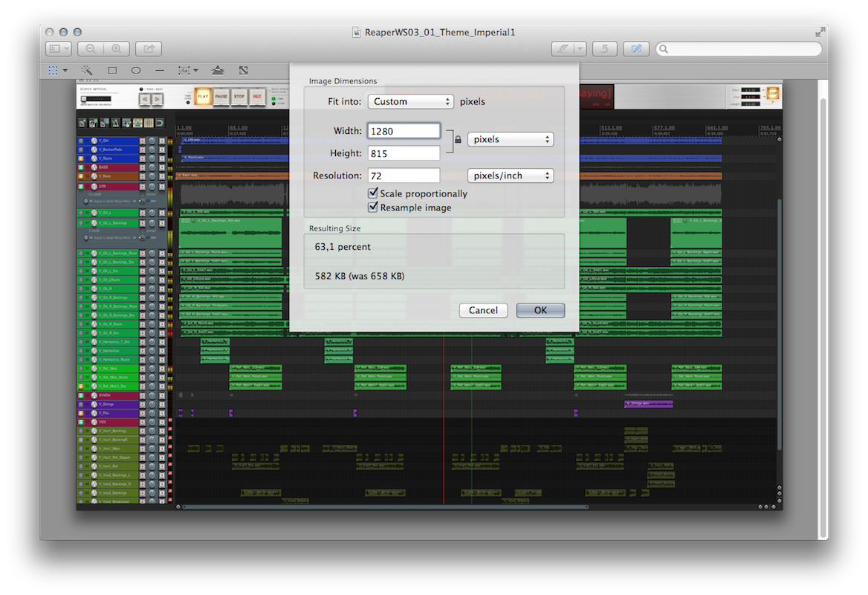Open the text tool options dropdown arrow
Screen dimensions: 868x595
[195, 71]
